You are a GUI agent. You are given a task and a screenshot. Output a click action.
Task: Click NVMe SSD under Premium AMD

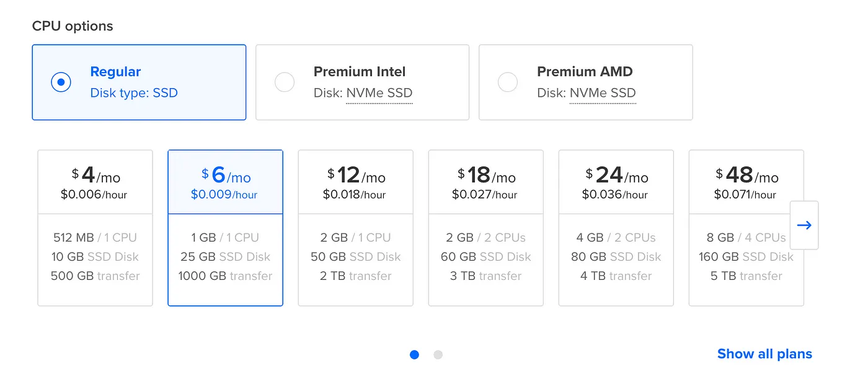602,93
